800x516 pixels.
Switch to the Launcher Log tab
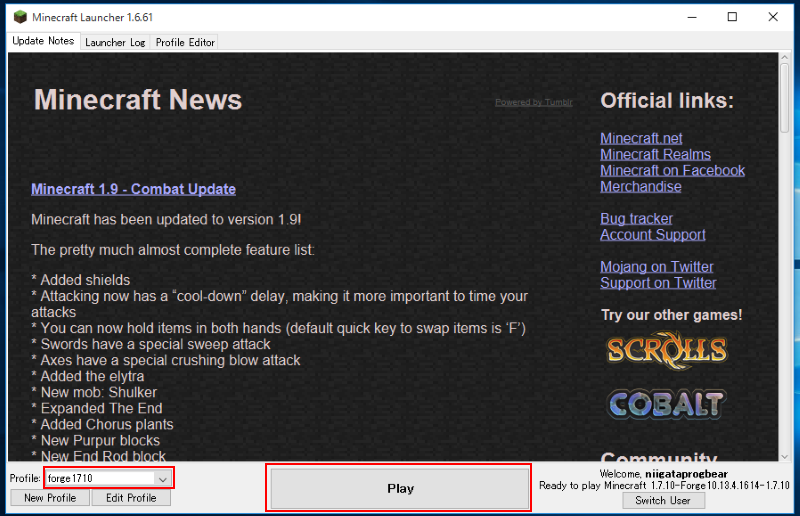tap(115, 42)
